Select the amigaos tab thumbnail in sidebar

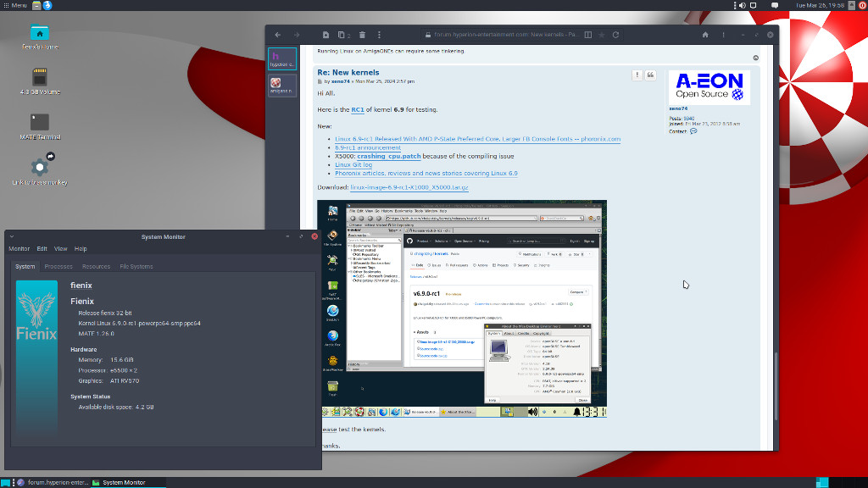pos(282,86)
